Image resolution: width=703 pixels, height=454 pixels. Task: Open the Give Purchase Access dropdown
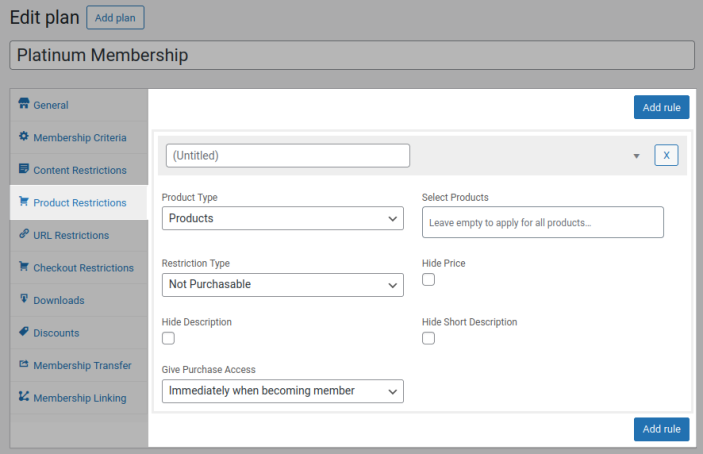point(282,391)
